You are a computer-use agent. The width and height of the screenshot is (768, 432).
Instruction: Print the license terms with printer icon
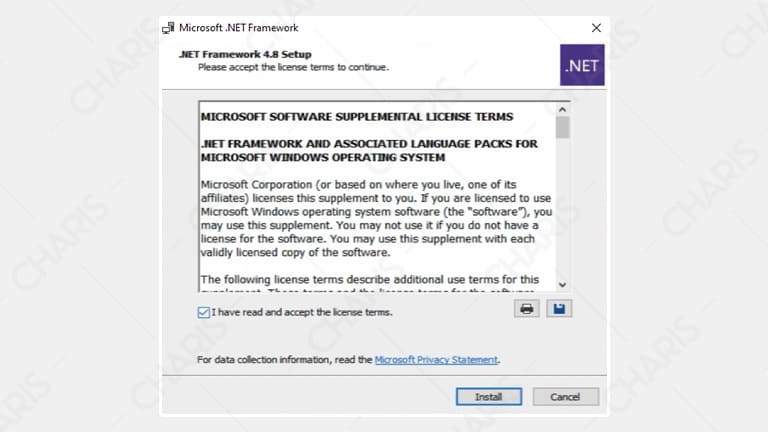click(x=527, y=309)
